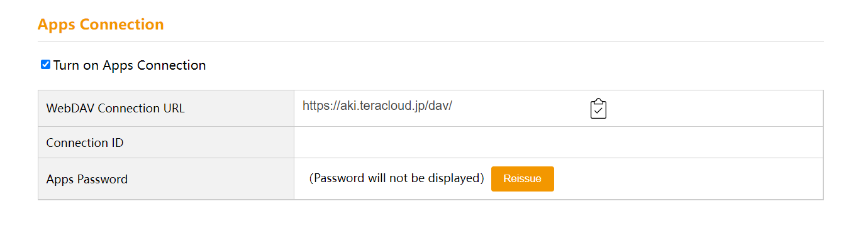Click blank space right of the Reissue button

tap(689, 179)
